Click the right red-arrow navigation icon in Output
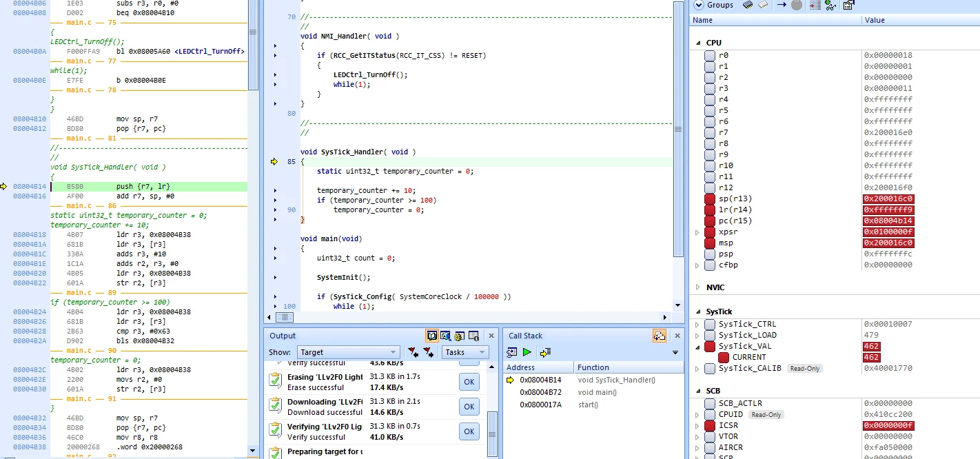 429,352
